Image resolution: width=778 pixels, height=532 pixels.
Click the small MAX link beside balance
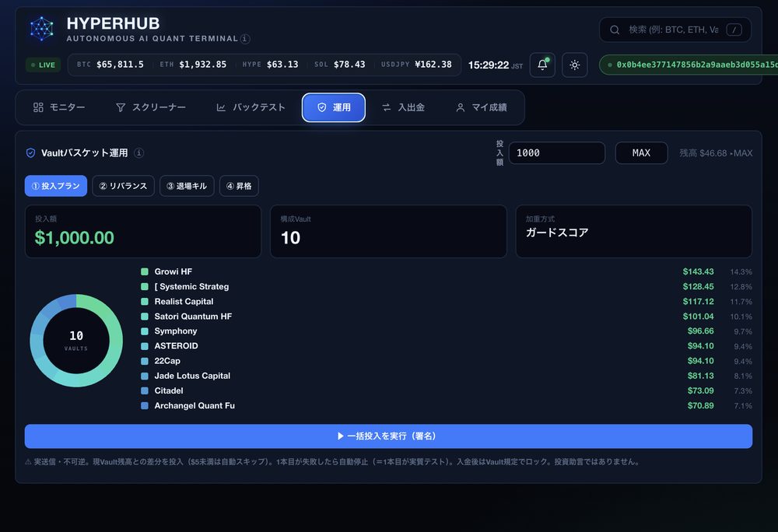click(x=743, y=153)
